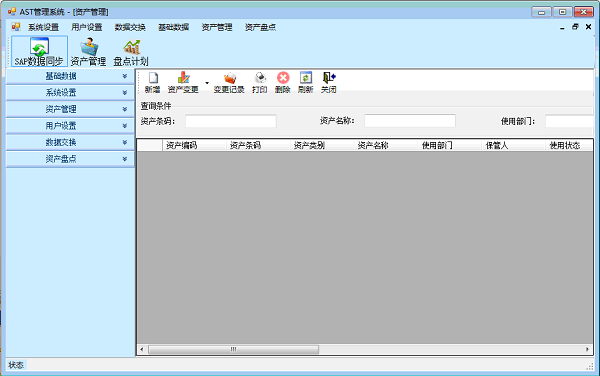This screenshot has height=376, width=600.
Task: Expand the 基础数据 sidebar panel
Action: point(70,76)
